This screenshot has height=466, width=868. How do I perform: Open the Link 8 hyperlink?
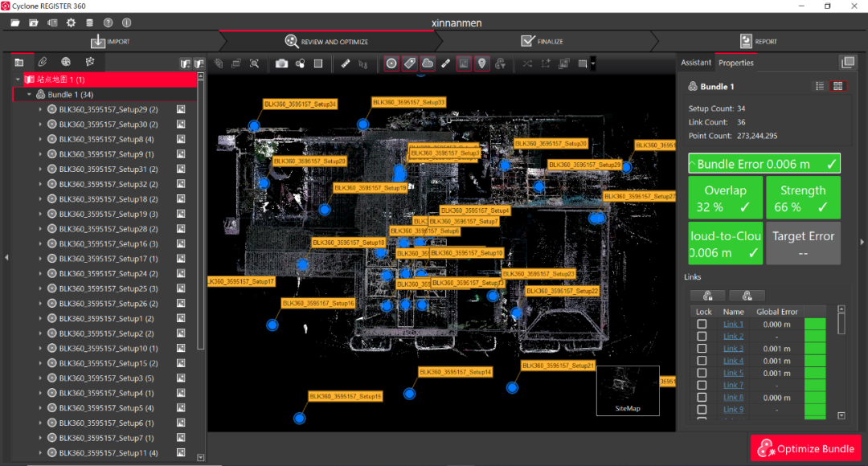coord(733,398)
